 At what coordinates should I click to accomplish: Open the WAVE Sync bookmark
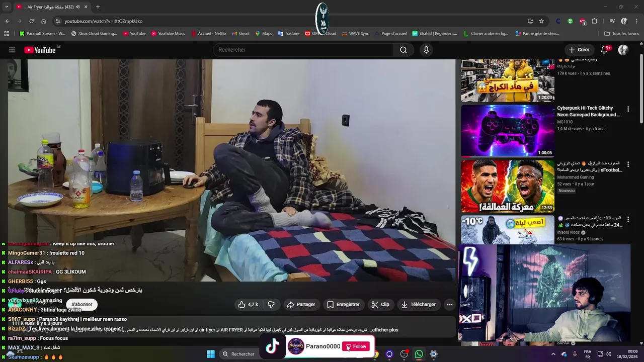(x=355, y=34)
